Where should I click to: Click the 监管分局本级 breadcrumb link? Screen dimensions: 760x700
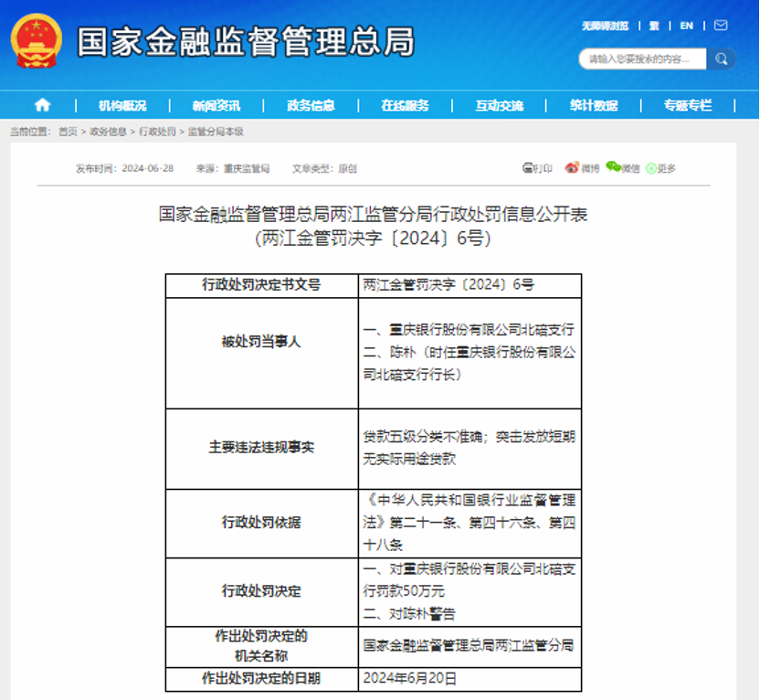pos(216,132)
